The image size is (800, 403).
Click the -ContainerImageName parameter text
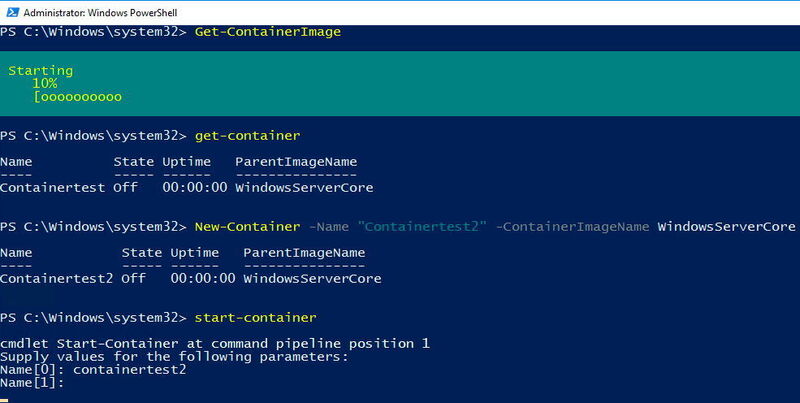[x=572, y=227]
